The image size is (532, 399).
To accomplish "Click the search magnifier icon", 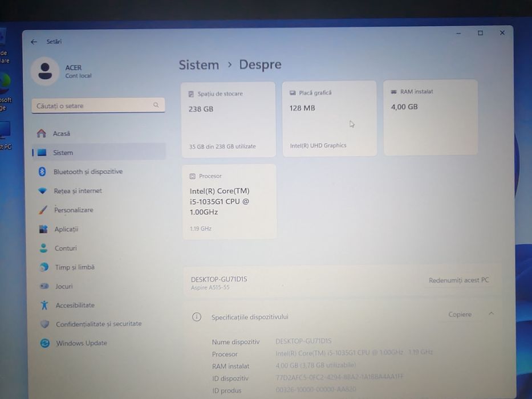I will click(x=156, y=105).
